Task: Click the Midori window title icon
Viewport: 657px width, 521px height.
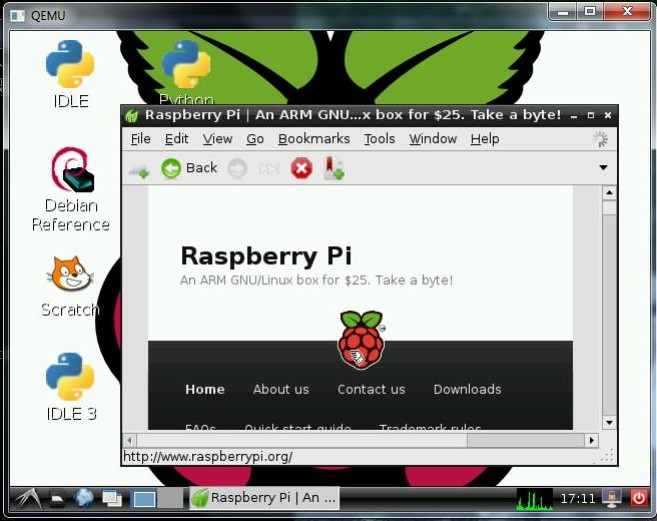Action: pos(132,115)
